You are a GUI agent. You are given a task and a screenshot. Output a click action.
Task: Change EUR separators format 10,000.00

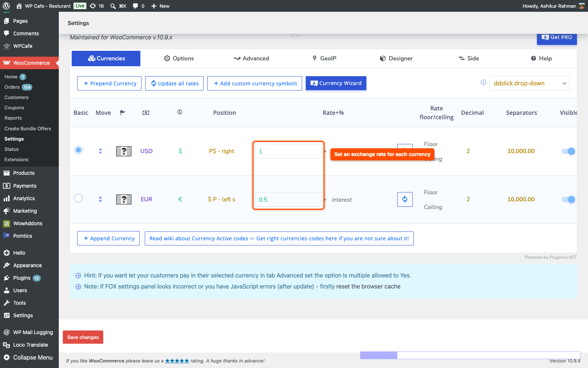(x=521, y=199)
